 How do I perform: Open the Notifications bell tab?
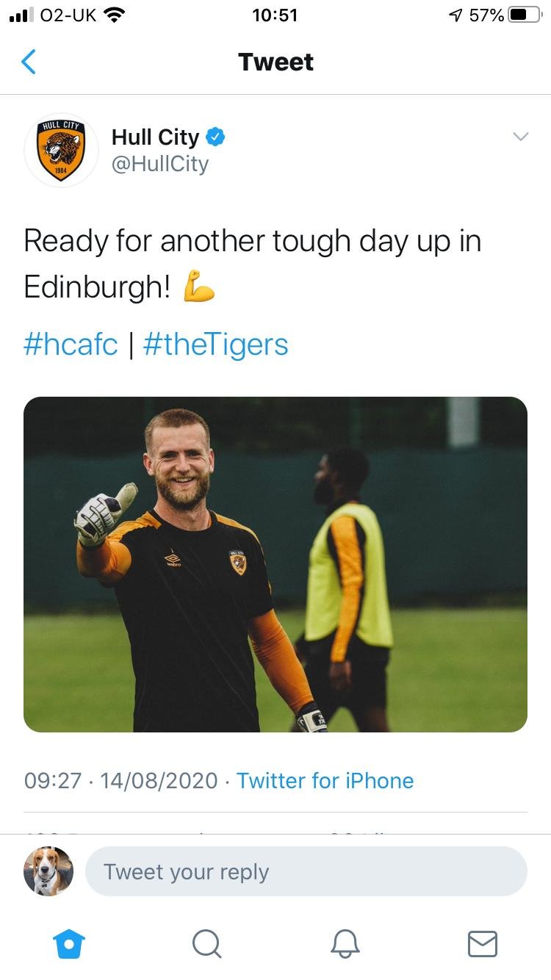coord(345,943)
